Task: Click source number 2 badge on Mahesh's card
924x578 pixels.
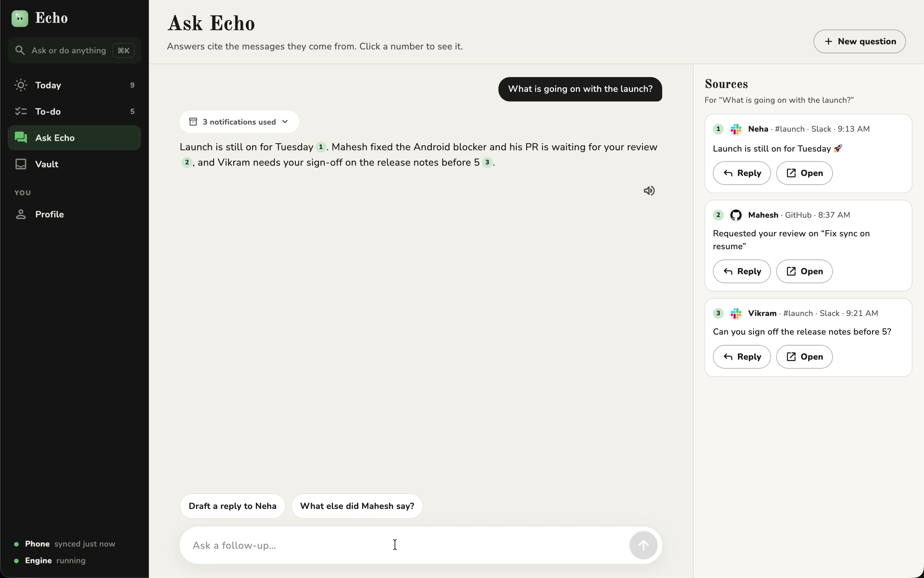Action: point(718,215)
